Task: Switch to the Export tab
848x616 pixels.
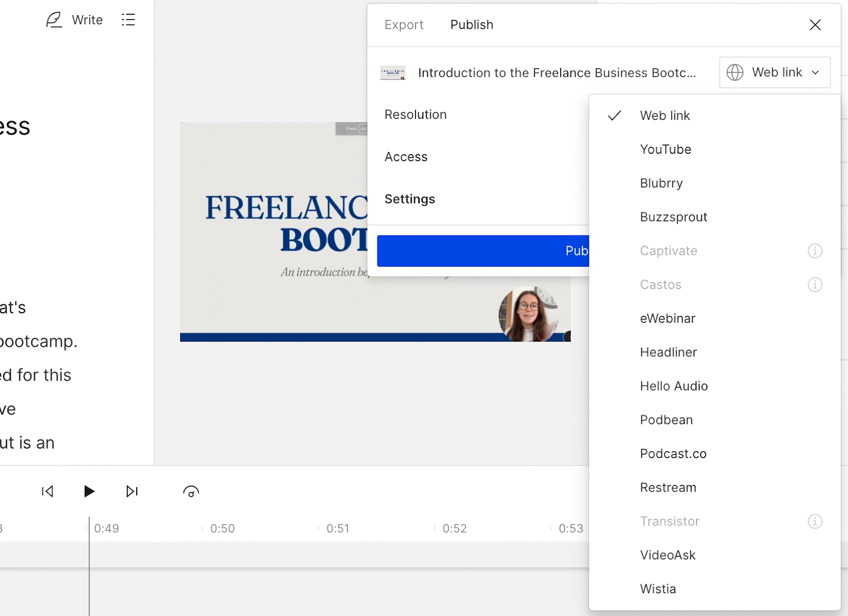Action: [x=404, y=25]
